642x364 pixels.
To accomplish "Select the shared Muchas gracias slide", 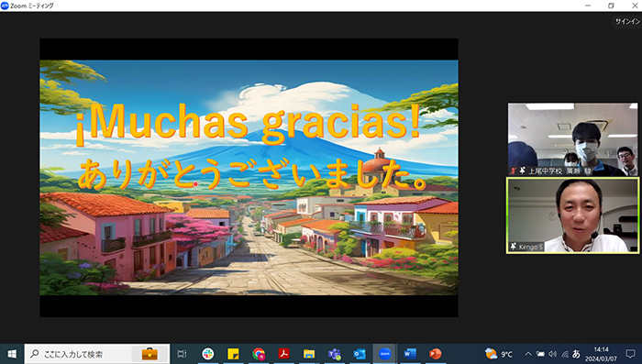I will point(249,178).
